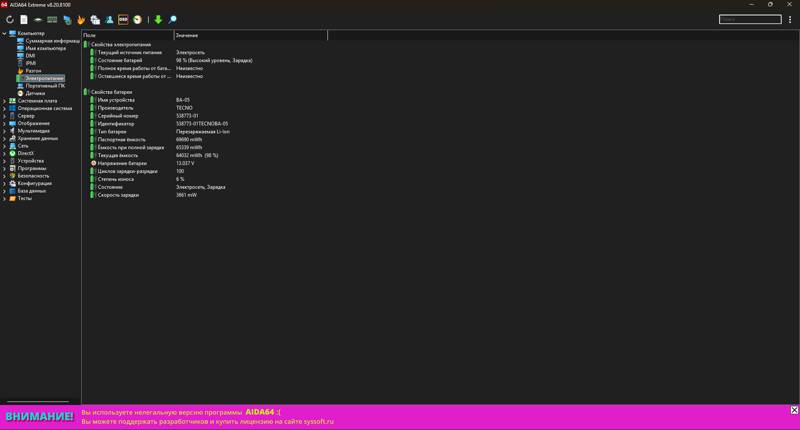
Task: Expand the Мультимедиа tree node
Action: coord(4,131)
